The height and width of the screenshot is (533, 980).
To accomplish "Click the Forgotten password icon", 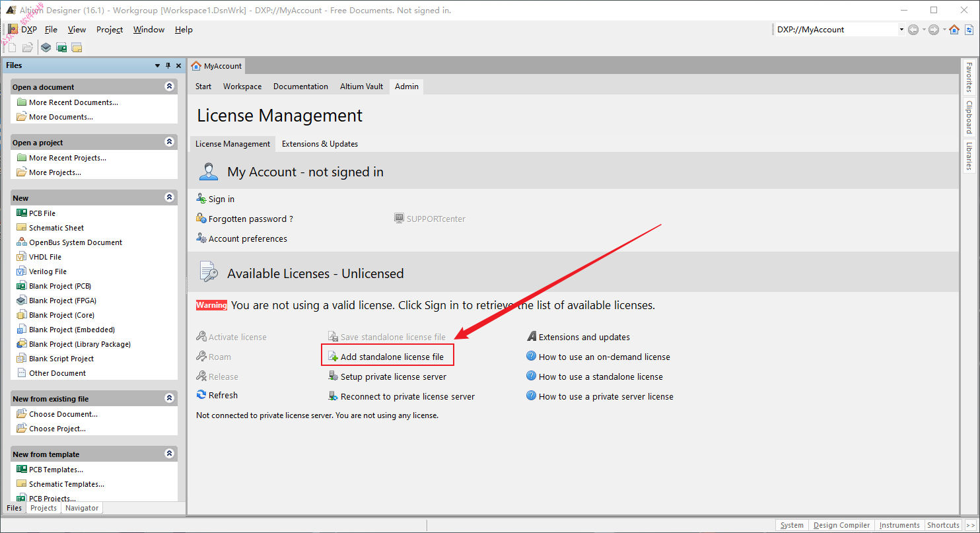I will point(201,219).
